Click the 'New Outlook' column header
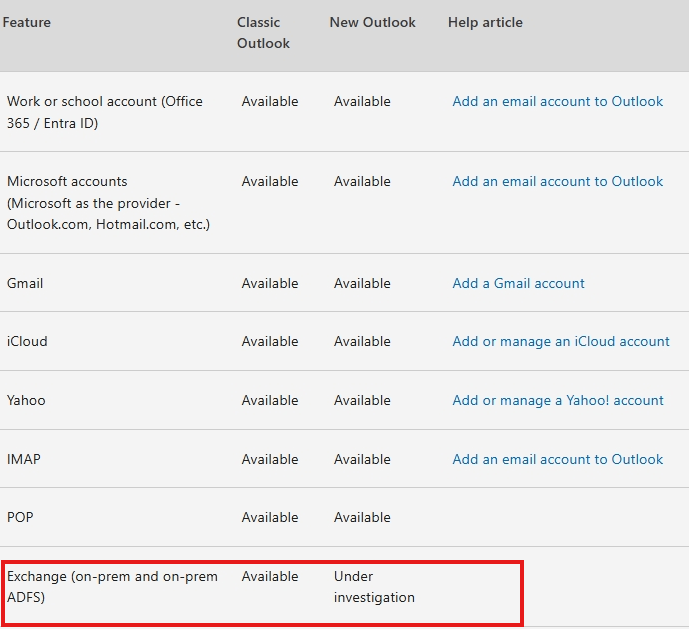The width and height of the screenshot is (690, 629). (372, 22)
